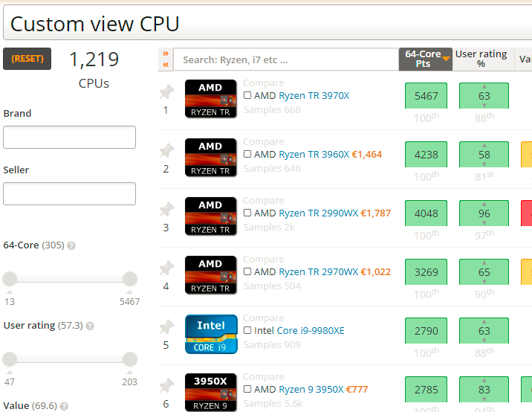Tick the compare checkbox for Ryzen TR 2970WX
Screen dimensions: 532x412
click(247, 271)
